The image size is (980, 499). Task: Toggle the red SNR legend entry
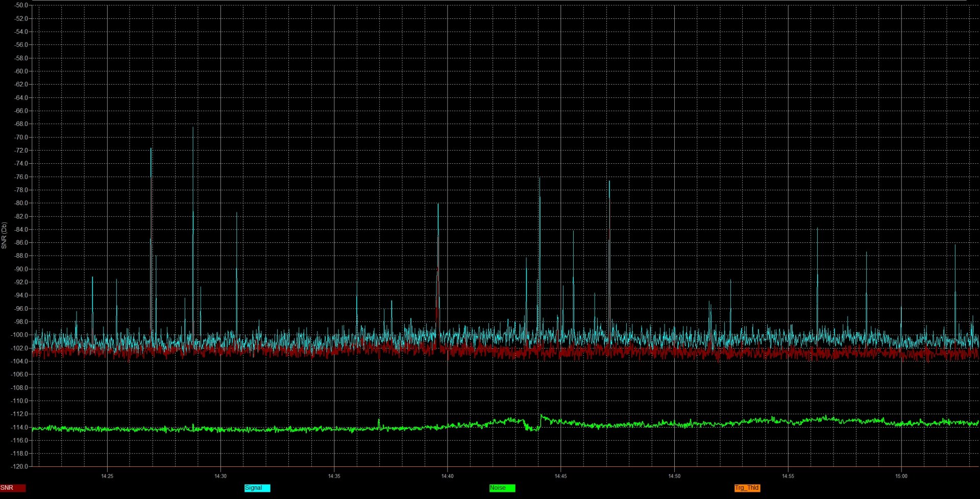click(x=13, y=488)
